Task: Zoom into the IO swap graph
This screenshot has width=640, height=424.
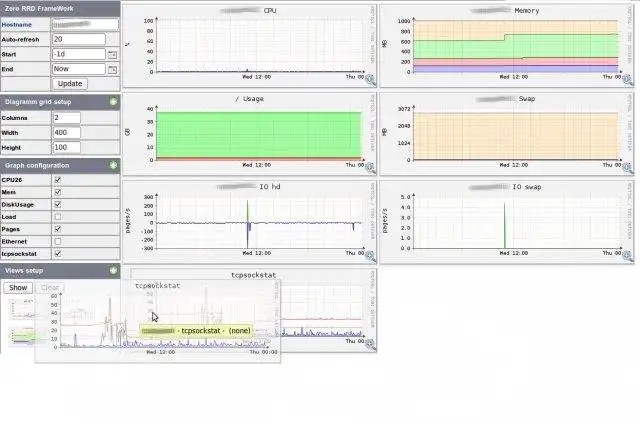Action: pos(627,256)
